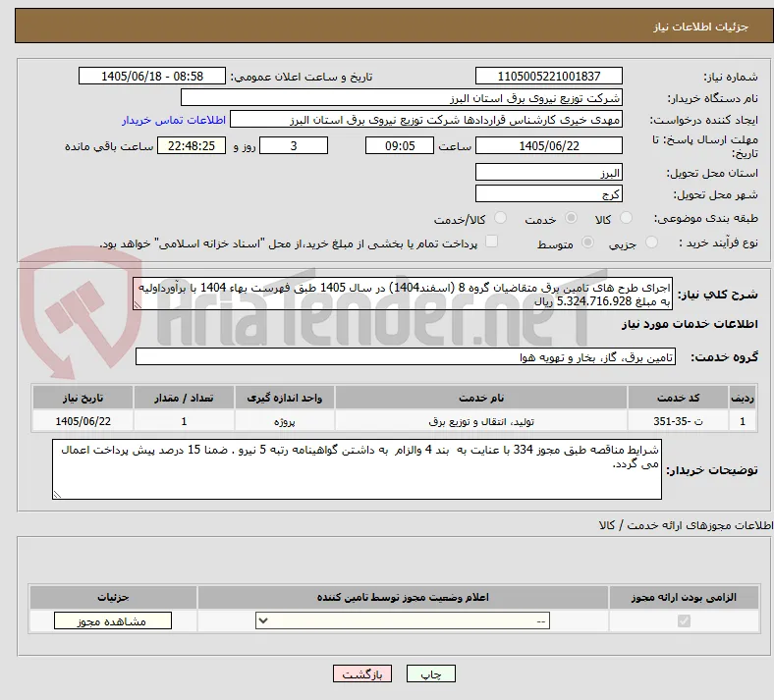Image resolution: width=774 pixels, height=700 pixels.
Task: Click the مشاهده مجوز button
Action: 113,621
